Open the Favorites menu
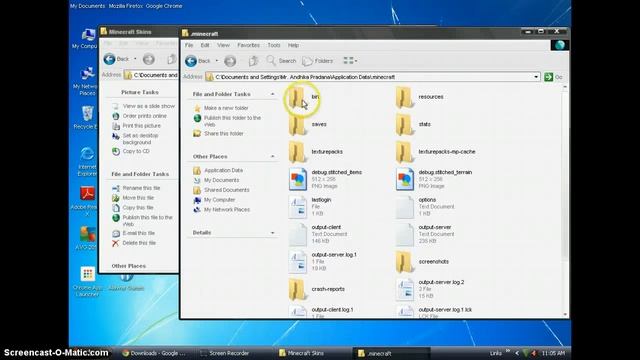640x360 pixels. [x=248, y=45]
